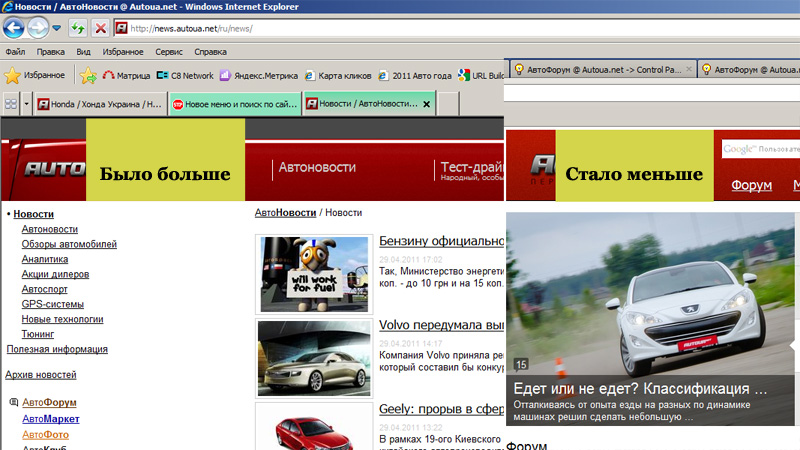Screen dimensions: 800x450
Task: Click the Автоспорт sidebar link
Action: pyautogui.click(x=45, y=289)
